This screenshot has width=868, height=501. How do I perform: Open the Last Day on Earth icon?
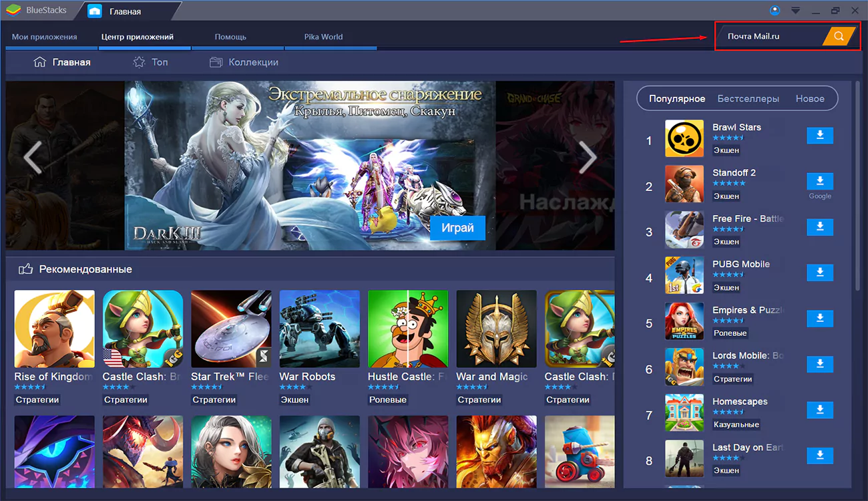pos(684,459)
